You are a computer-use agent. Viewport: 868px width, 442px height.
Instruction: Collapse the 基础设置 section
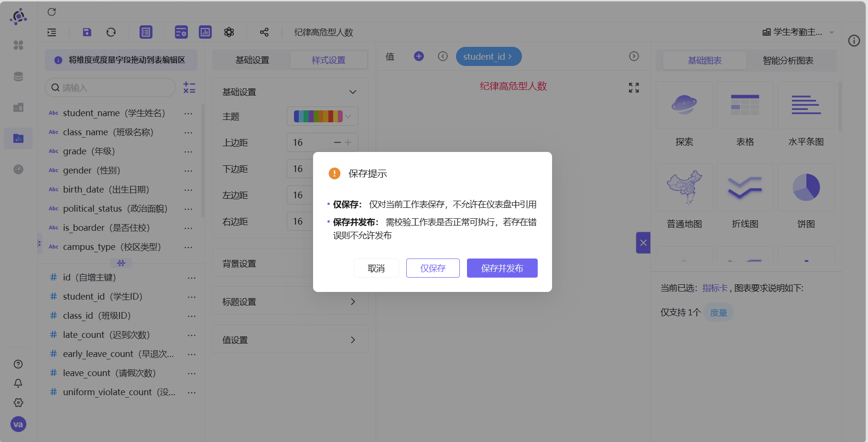pos(353,92)
